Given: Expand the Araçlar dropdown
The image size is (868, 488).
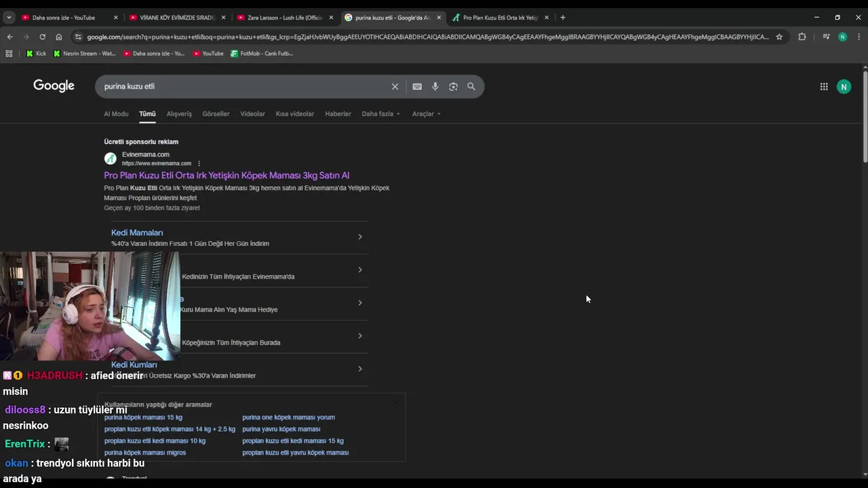Looking at the screenshot, I should tap(427, 114).
